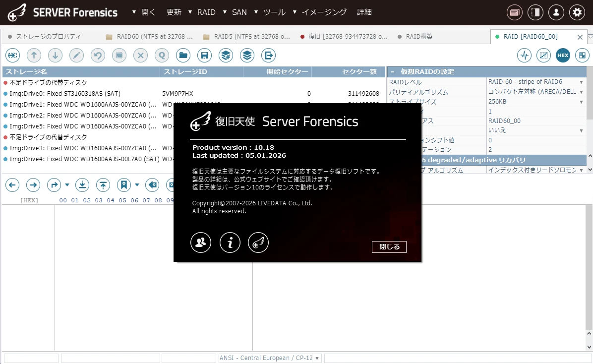The image size is (593, 364).
Task: Click the move up arrow icon
Action: 34,56
